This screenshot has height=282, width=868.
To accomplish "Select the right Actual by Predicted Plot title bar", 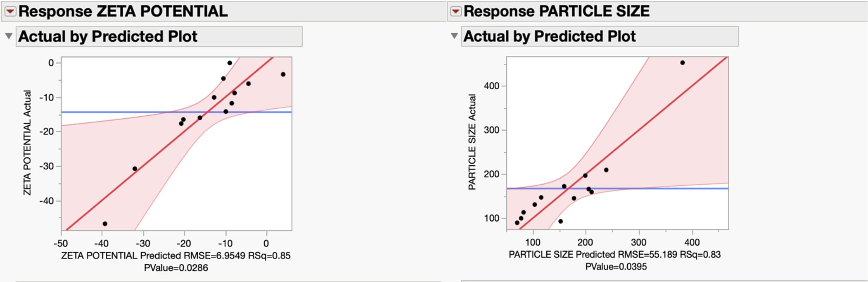I will pos(599,36).
